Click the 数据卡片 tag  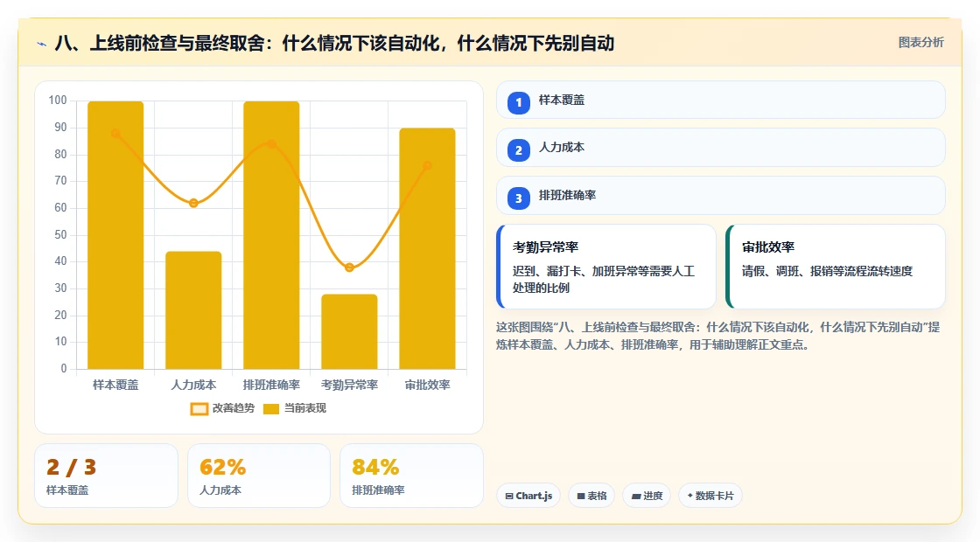(710, 496)
